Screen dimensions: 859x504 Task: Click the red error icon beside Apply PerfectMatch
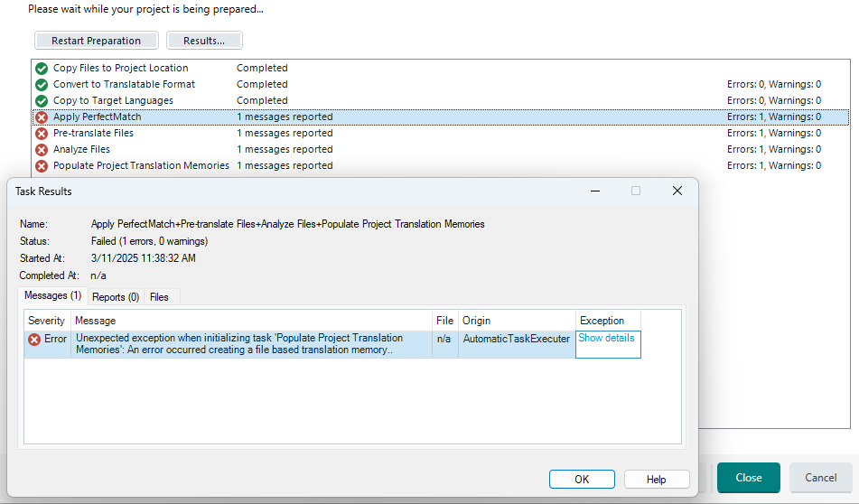[x=42, y=117]
